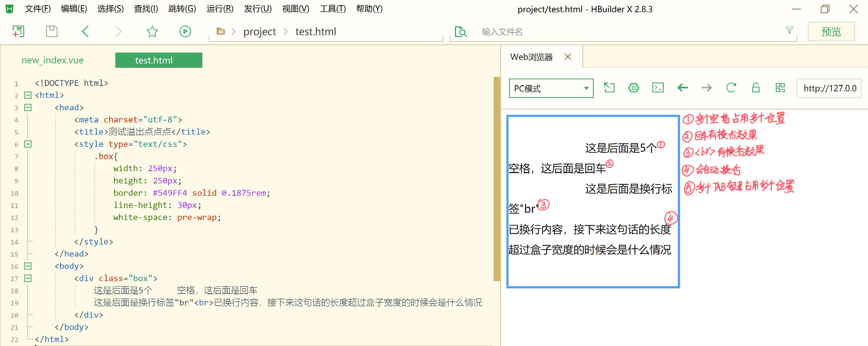Go forward with the right chevron toolbar icon
This screenshot has width=868, height=346.
(x=118, y=31)
